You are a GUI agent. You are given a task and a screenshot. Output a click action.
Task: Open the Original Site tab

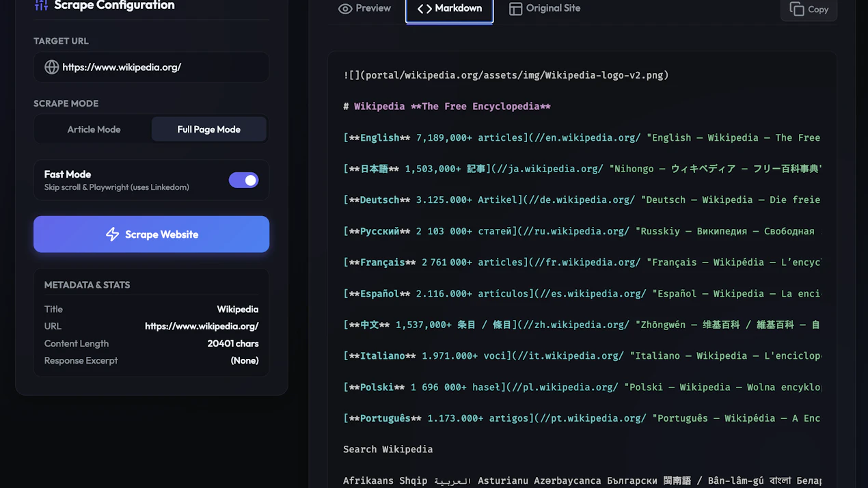click(545, 9)
